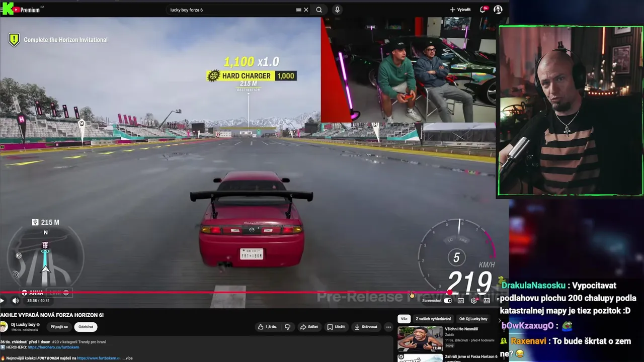Like the video showing 1,8 tis.
The width and height of the screenshot is (644, 362).
pos(267,327)
